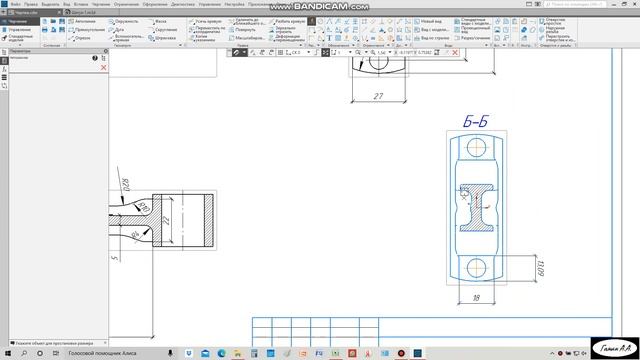Select the Автолиния tool

click(82, 21)
